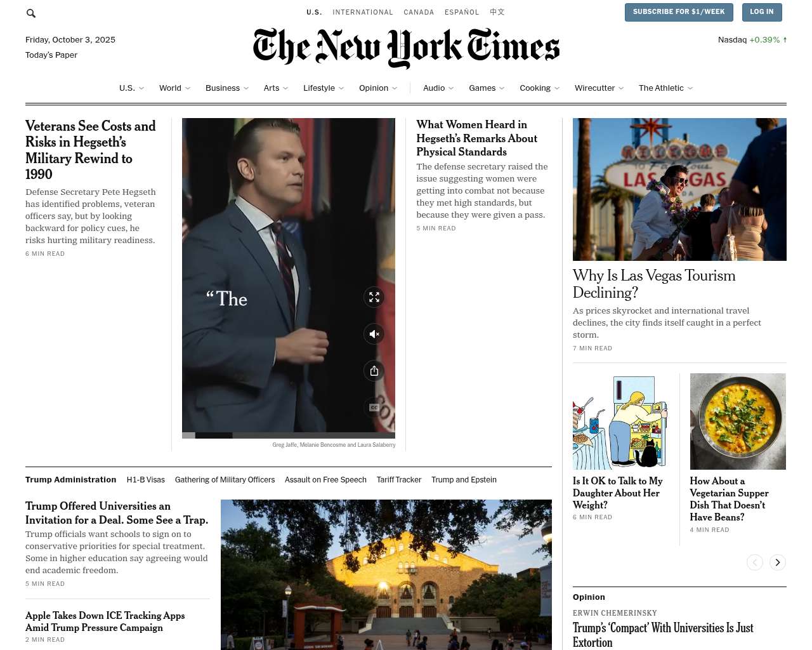812x650 pixels.
Task: Click the Log In button
Action: (x=762, y=12)
